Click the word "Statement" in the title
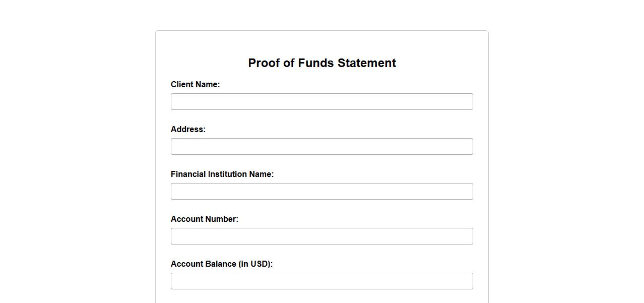Image resolution: width=644 pixels, height=303 pixels. [366, 63]
